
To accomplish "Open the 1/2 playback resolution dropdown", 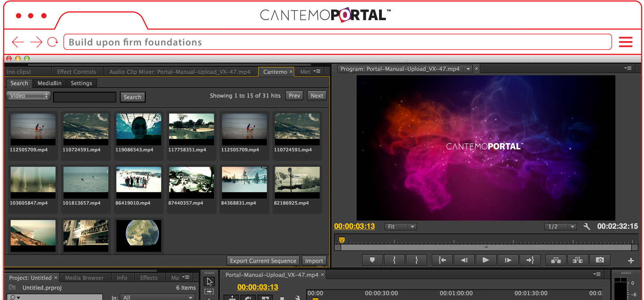I will coord(561,227).
